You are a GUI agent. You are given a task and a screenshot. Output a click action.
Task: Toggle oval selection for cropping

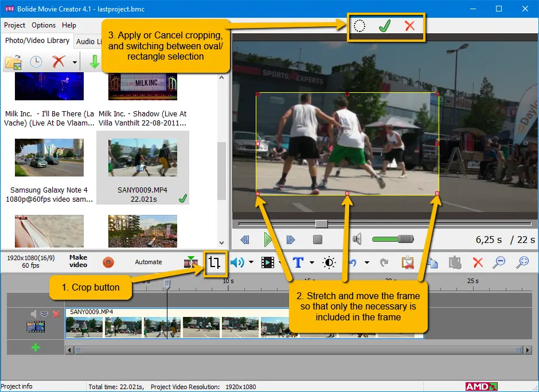(x=360, y=26)
